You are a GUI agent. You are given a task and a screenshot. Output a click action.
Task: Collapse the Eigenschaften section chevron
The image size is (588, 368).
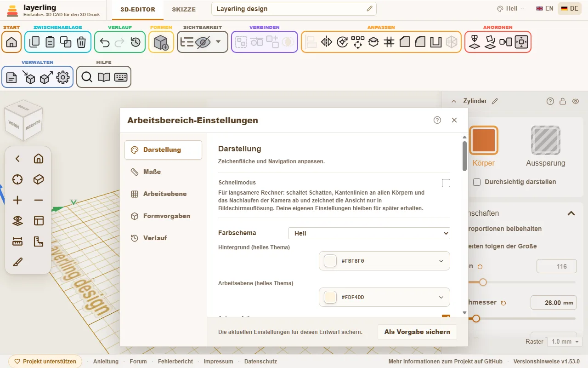click(571, 213)
